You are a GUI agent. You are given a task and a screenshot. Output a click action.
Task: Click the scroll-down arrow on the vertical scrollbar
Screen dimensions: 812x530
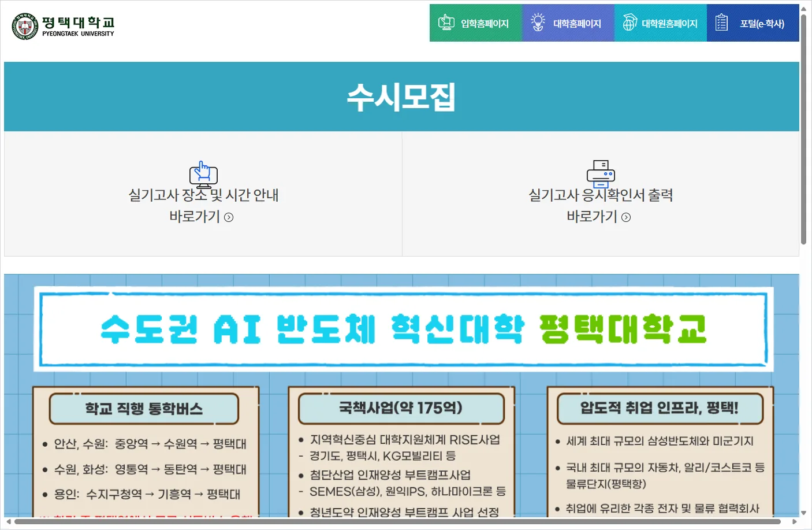click(803, 513)
